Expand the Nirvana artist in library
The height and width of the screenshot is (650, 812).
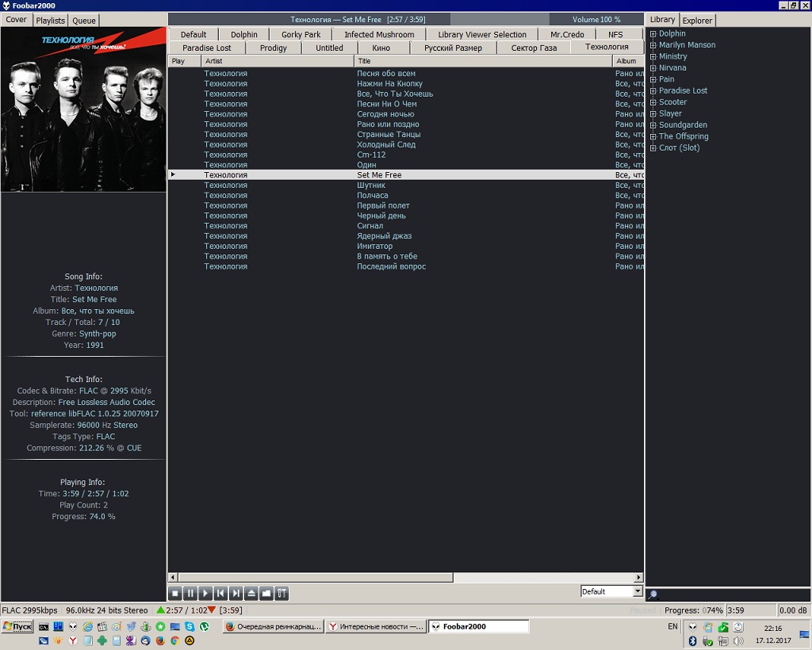[x=653, y=68]
